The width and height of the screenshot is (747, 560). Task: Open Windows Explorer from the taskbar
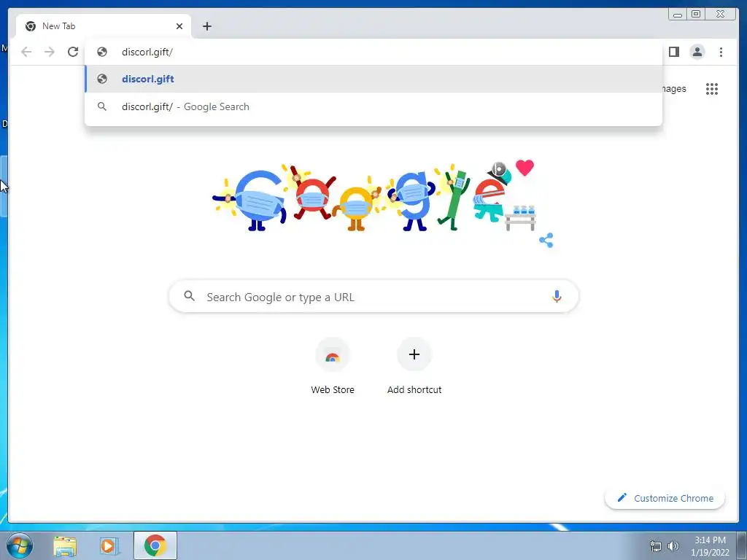click(x=65, y=545)
